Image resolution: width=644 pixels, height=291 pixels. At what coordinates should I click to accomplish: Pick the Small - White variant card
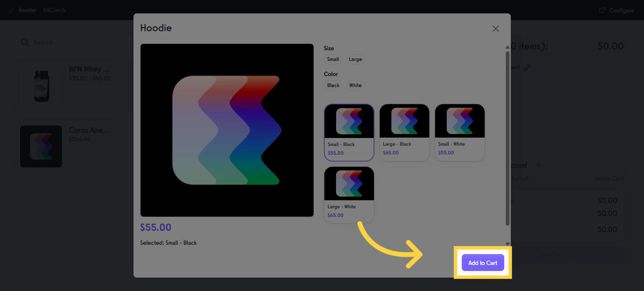pyautogui.click(x=460, y=132)
